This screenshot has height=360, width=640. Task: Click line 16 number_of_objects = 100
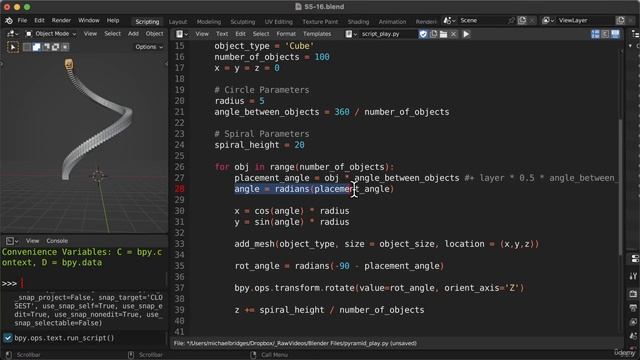coord(272,57)
